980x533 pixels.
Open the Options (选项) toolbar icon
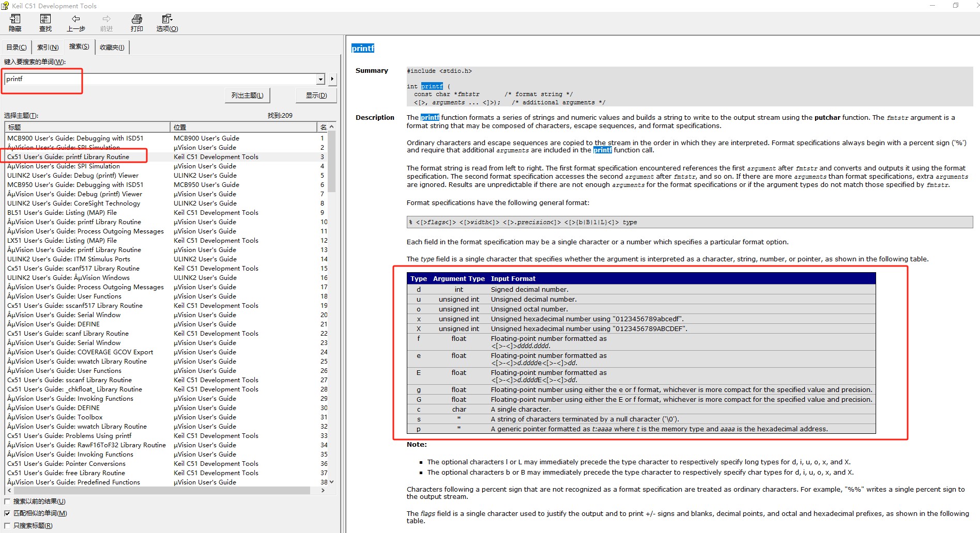point(167,20)
